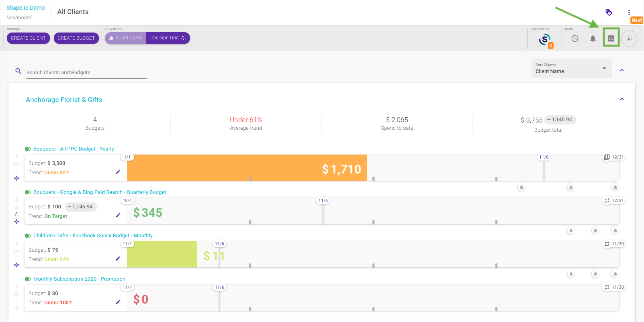The width and height of the screenshot is (644, 322).
Task: Click the repeat icon at Monthly Subscription 11/30
Action: [x=607, y=287]
